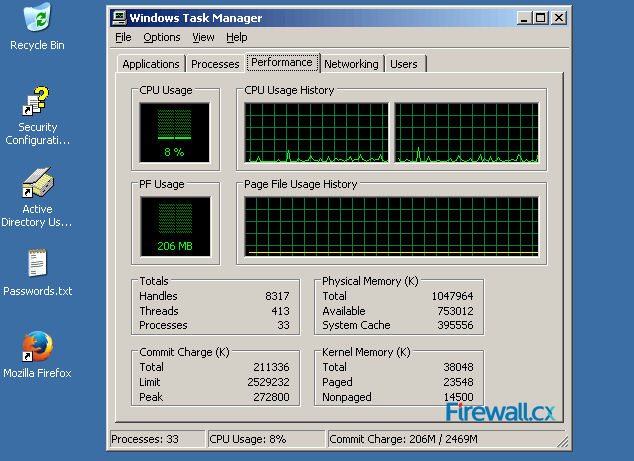Click Physical Memory Available value 753012
Image resolution: width=634 pixels, height=461 pixels.
455,311
